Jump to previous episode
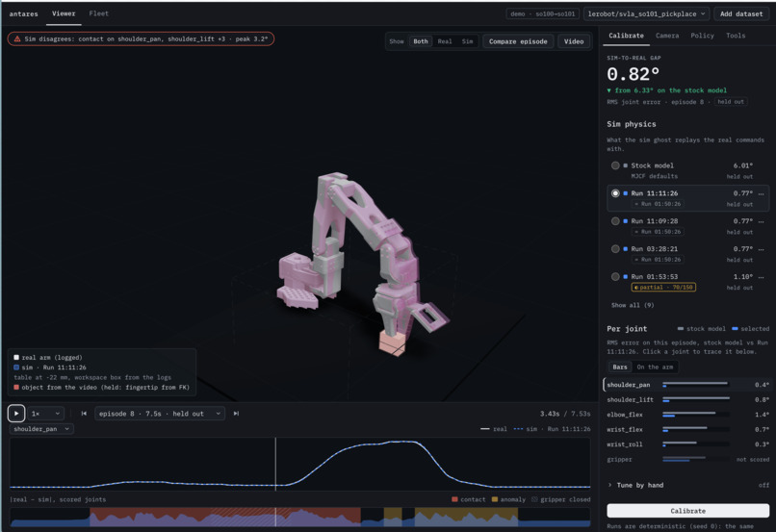The width and height of the screenshot is (776, 532). click(x=84, y=414)
